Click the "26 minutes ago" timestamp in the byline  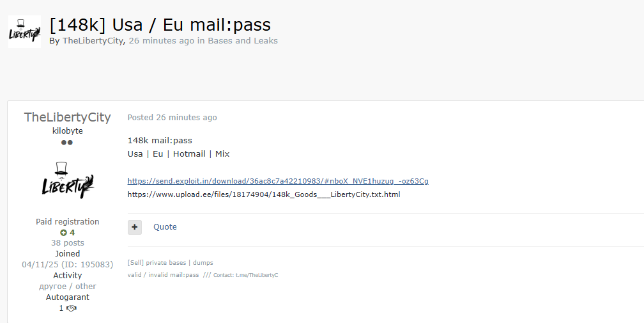(x=162, y=41)
